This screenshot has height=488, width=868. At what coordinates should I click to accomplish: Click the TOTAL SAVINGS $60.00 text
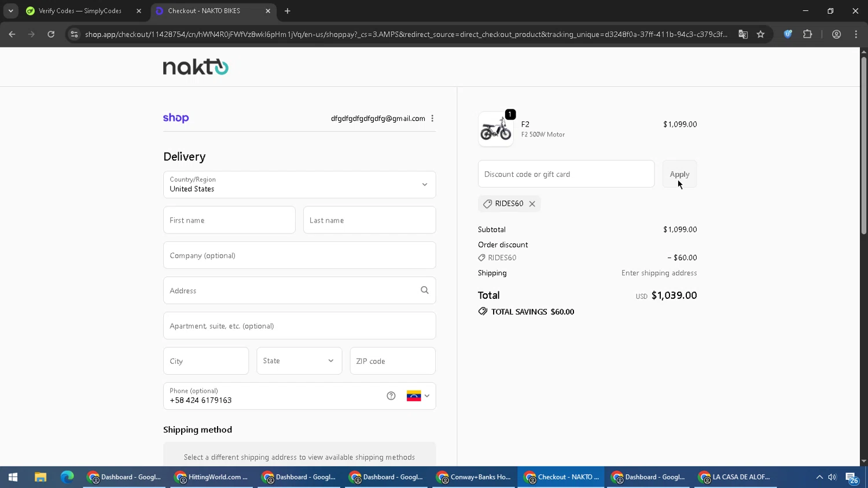click(532, 312)
